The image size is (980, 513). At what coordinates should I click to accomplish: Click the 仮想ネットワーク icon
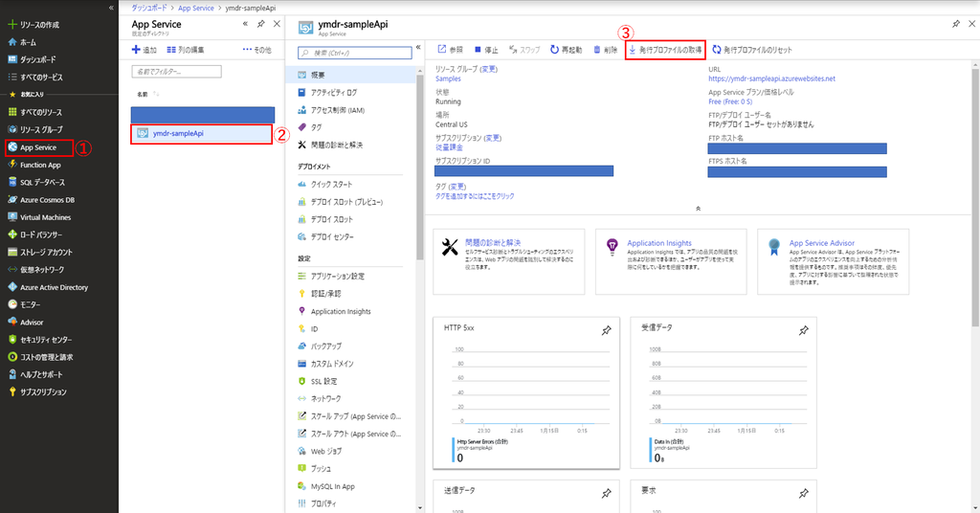pos(11,269)
